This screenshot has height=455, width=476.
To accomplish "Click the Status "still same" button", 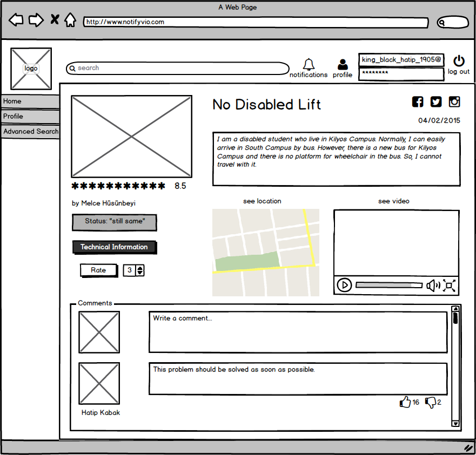I will tap(115, 222).
